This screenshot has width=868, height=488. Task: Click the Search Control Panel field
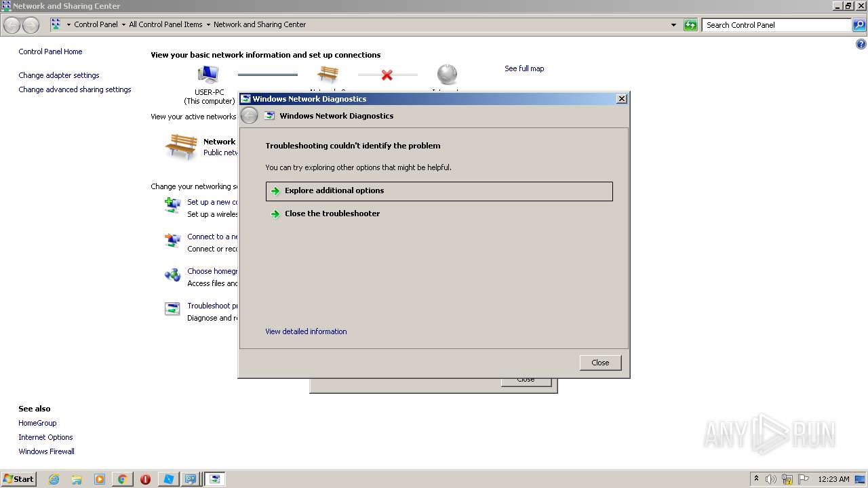click(776, 25)
